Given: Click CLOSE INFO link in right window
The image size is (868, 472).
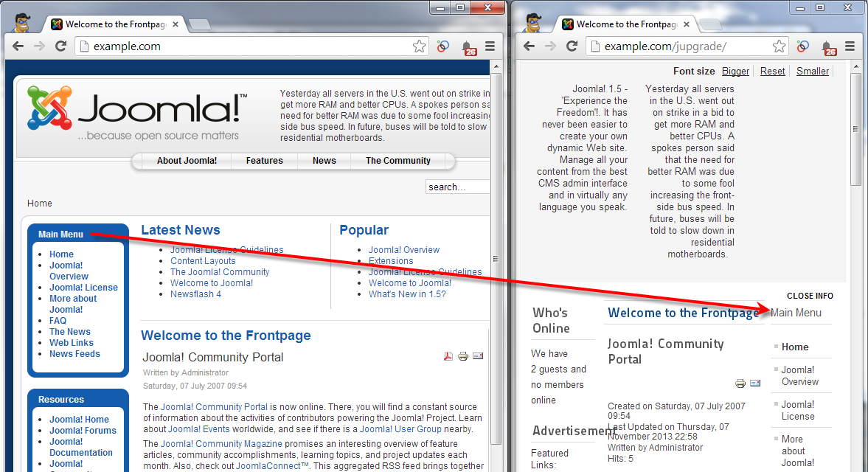Looking at the screenshot, I should pos(810,296).
